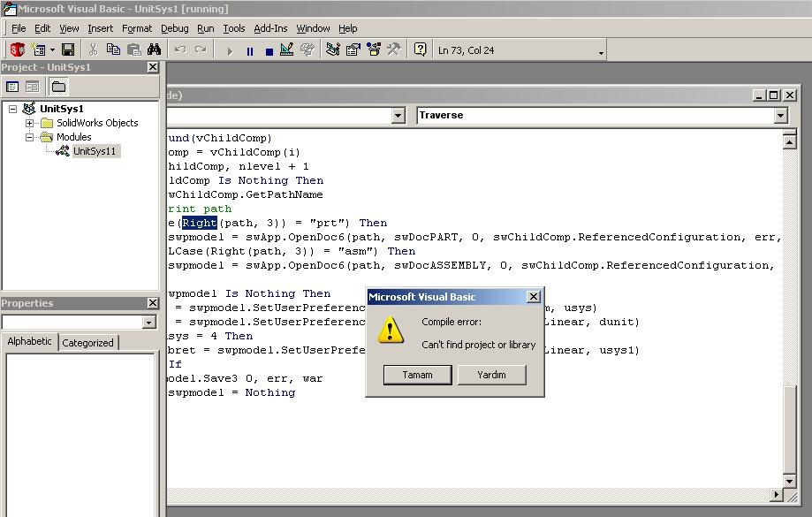
Task: Open the File menu
Action: (x=19, y=28)
